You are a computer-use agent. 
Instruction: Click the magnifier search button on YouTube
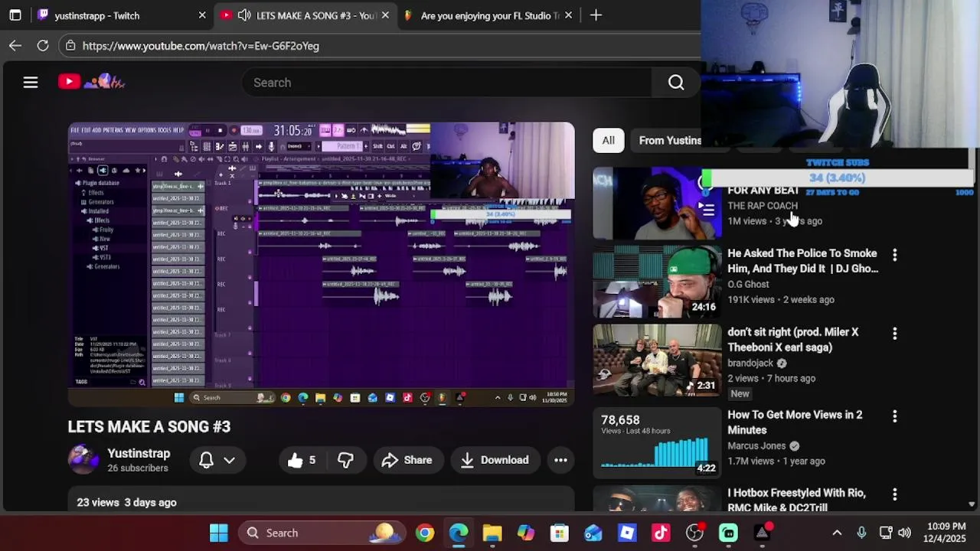click(676, 83)
